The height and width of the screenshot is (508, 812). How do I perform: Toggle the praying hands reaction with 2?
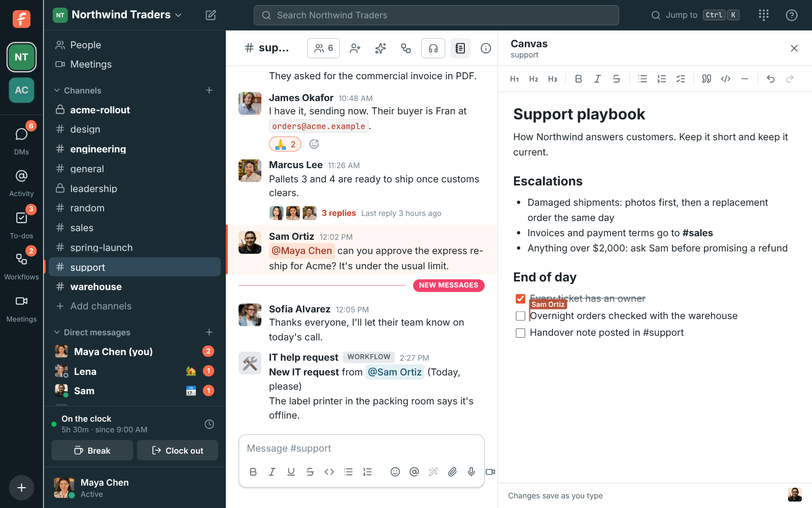coord(285,144)
